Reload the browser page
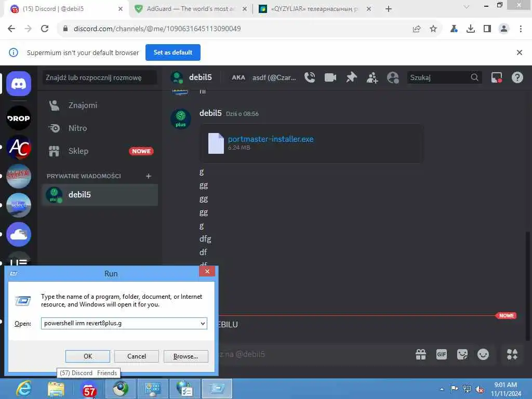Image resolution: width=532 pixels, height=399 pixels. (x=45, y=29)
